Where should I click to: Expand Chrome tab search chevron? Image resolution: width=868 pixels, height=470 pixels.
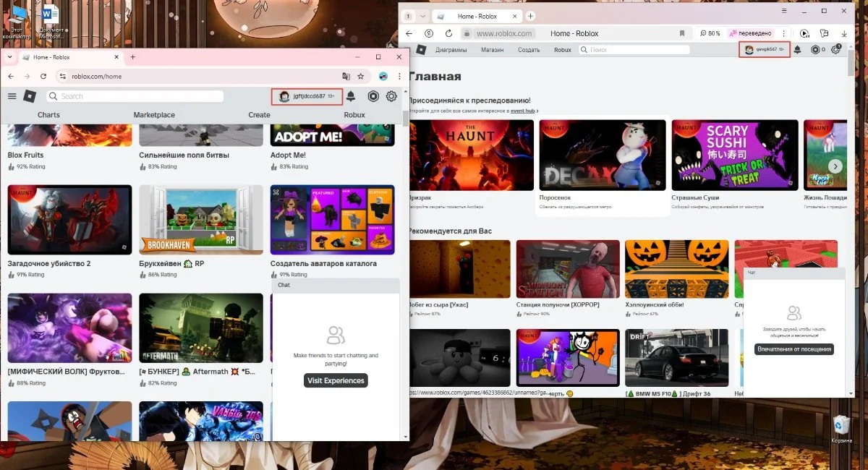tap(10, 57)
